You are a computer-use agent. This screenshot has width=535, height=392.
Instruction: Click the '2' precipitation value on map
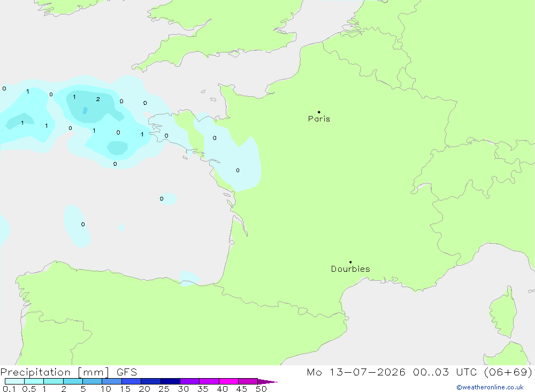[x=98, y=99]
